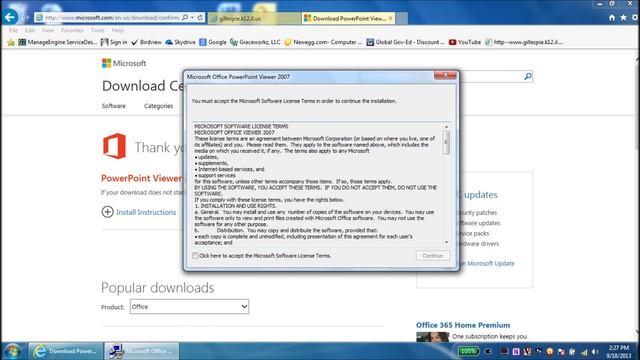Select the Microsoft Office installer taskbar item
The width and height of the screenshot is (640, 360).
click(141, 351)
